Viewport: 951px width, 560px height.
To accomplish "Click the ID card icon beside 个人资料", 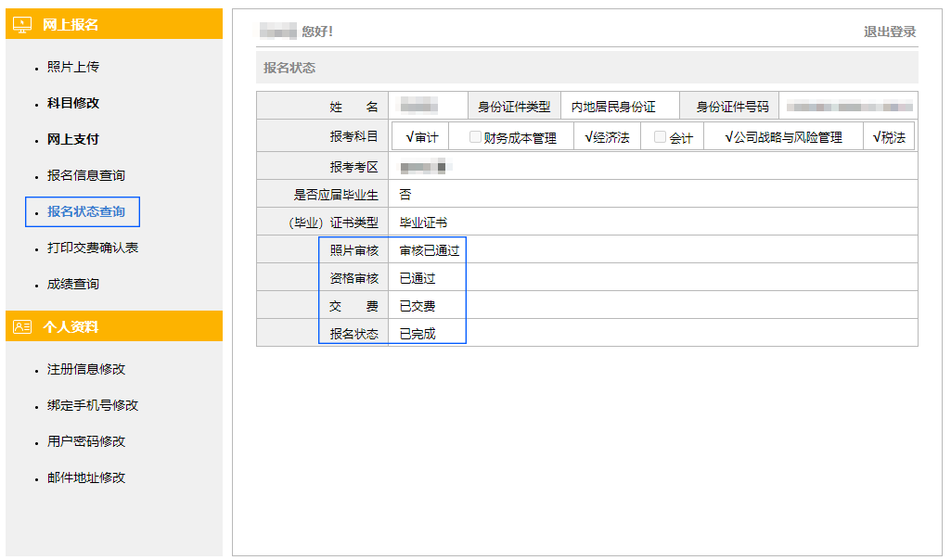I will click(x=22, y=326).
